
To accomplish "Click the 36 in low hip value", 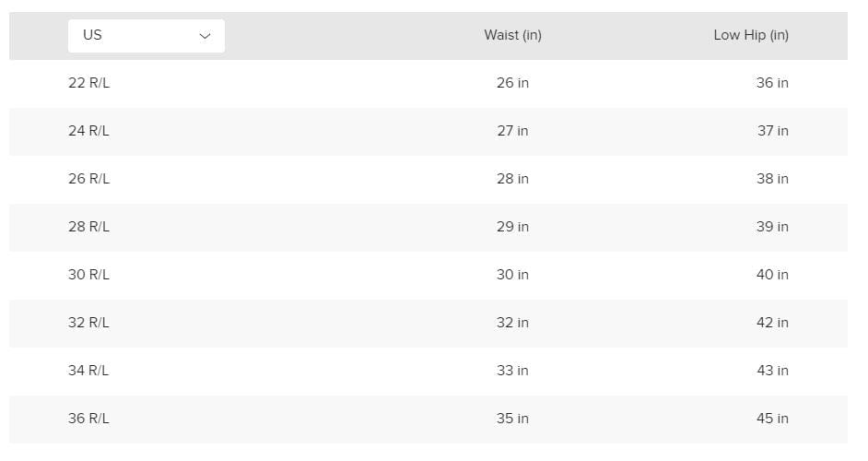I will (x=772, y=83).
